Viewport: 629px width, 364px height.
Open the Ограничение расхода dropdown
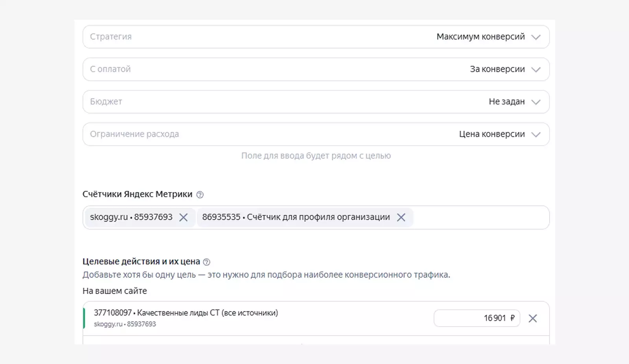coord(316,134)
